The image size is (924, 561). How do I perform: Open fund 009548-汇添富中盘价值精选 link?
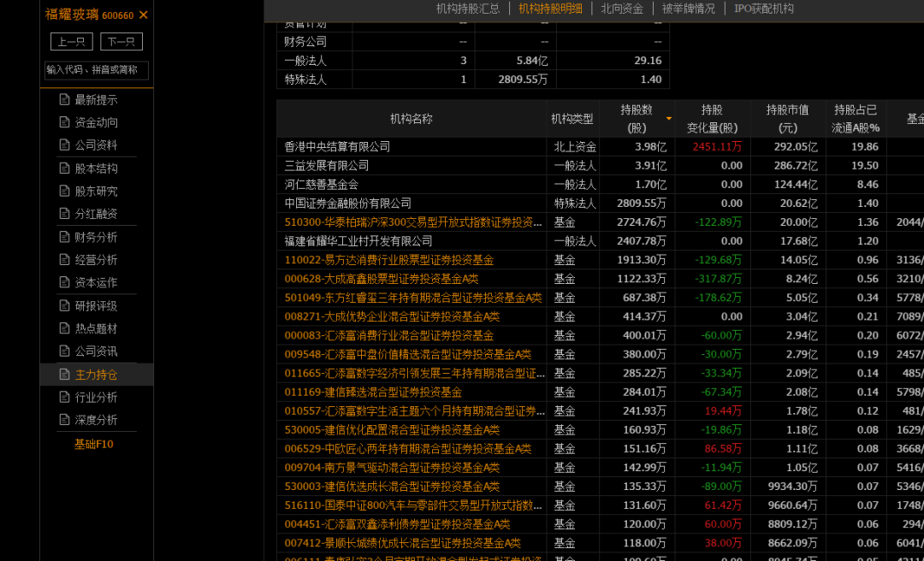408,354
